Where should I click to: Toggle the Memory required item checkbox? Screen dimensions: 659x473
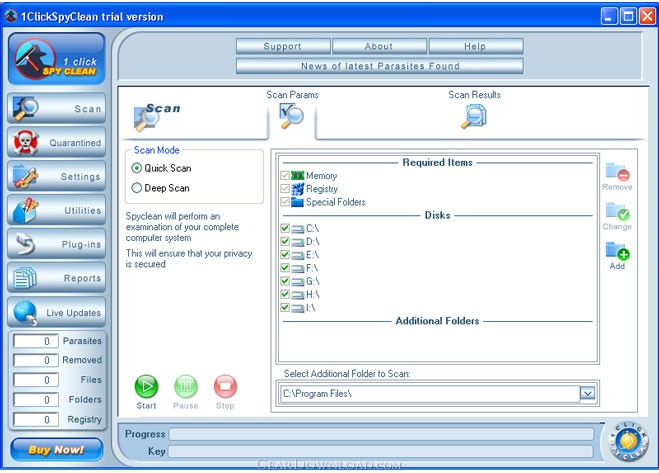click(x=285, y=175)
